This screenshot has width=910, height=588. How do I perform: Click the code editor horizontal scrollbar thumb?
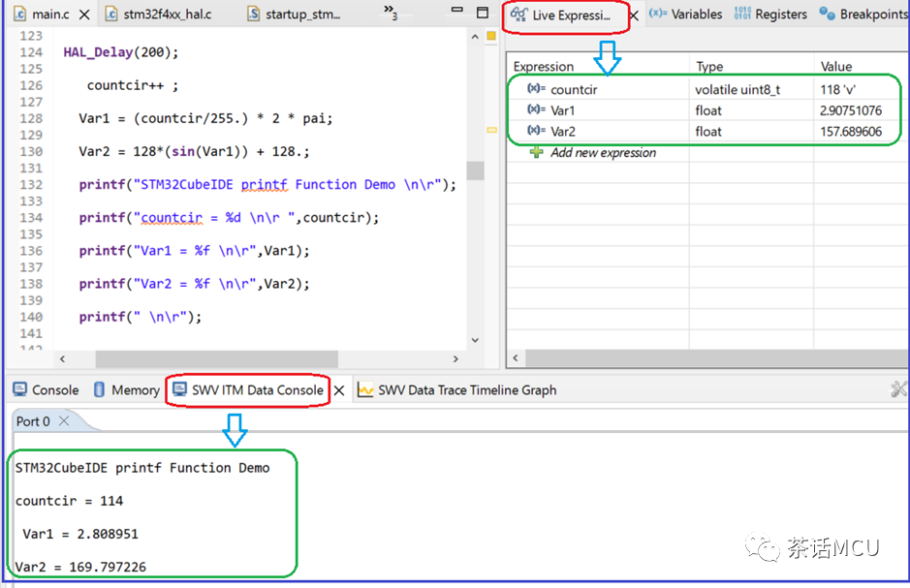[x=216, y=359]
